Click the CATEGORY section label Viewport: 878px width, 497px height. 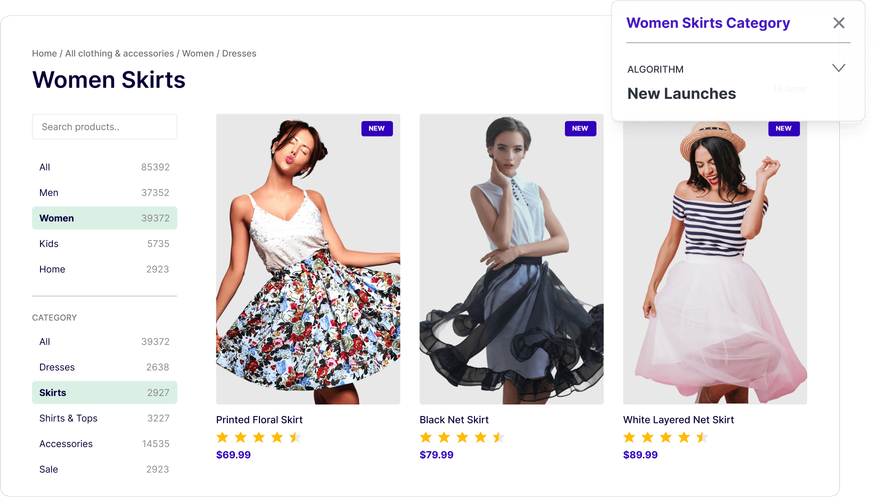54,317
